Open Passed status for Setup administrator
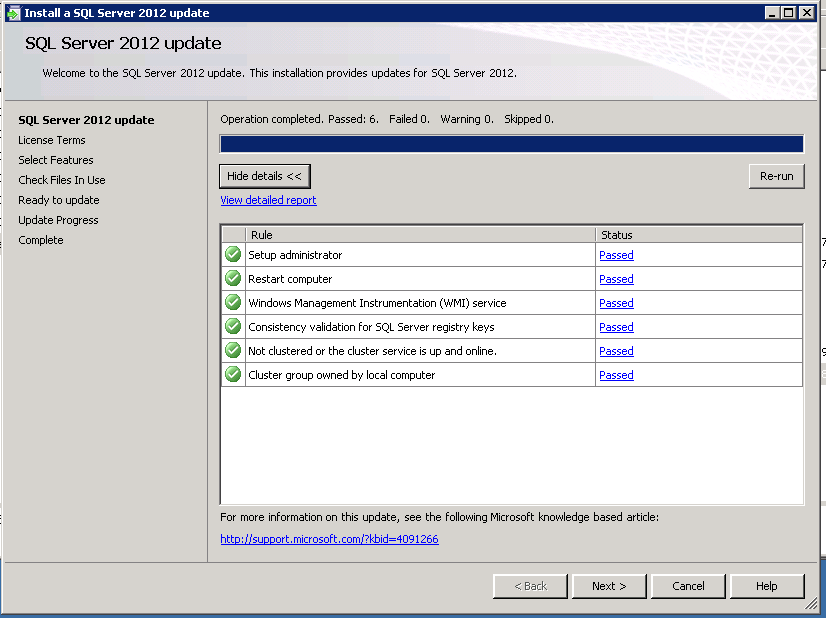The width and height of the screenshot is (826, 618). [616, 255]
